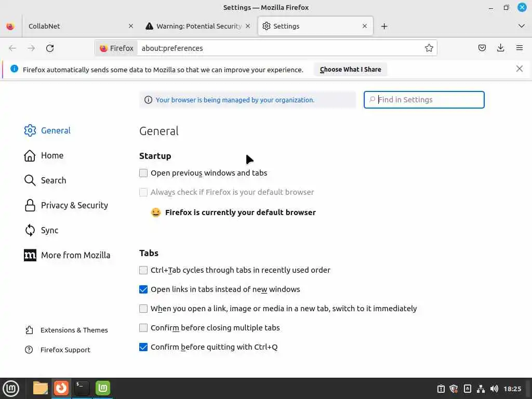Viewport: 532px width, 399px height.
Task: Open the Firefox application menu
Action: pos(519,48)
